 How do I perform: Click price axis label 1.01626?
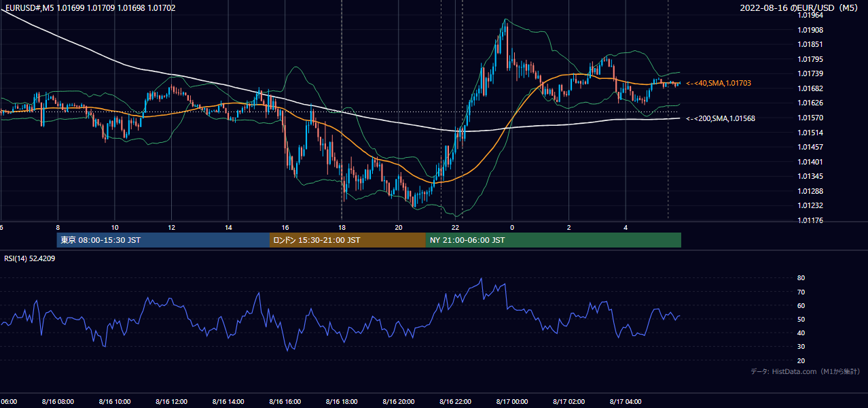pos(812,103)
